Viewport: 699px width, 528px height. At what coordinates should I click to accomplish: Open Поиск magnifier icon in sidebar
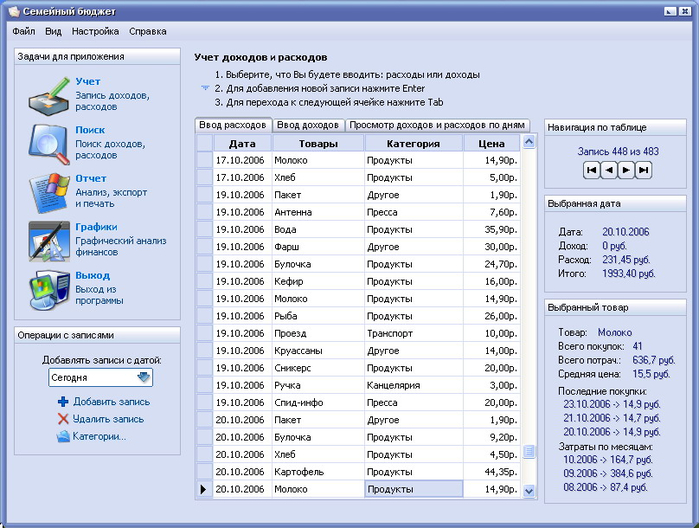tap(47, 144)
